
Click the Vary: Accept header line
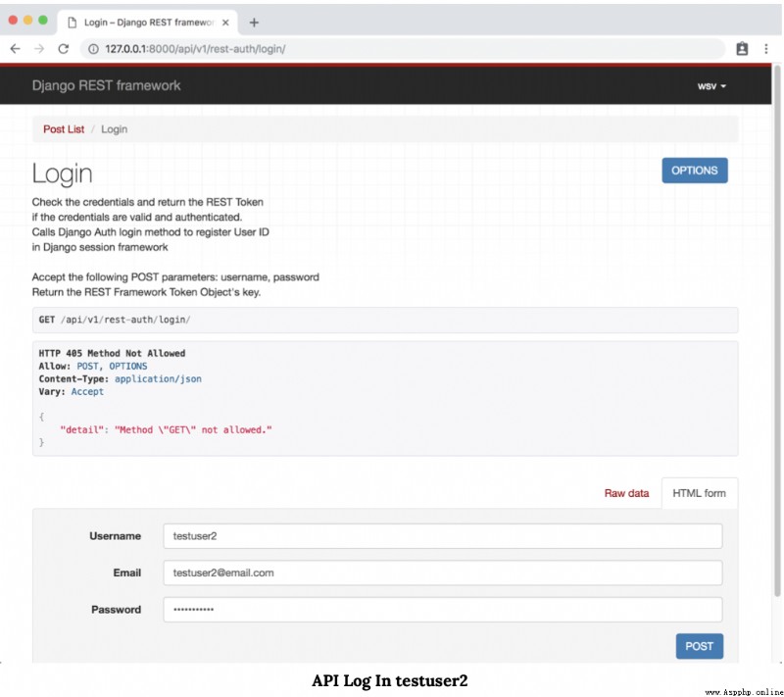(71, 391)
